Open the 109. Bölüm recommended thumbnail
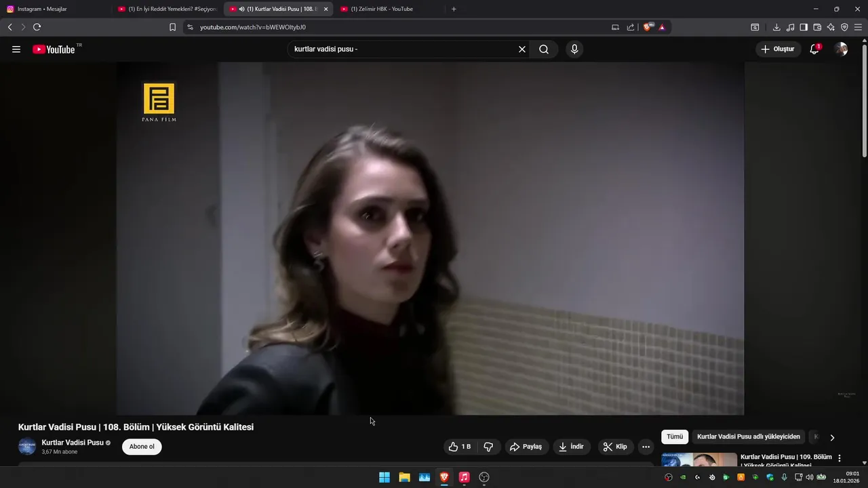This screenshot has height=488, width=868. pos(699,460)
